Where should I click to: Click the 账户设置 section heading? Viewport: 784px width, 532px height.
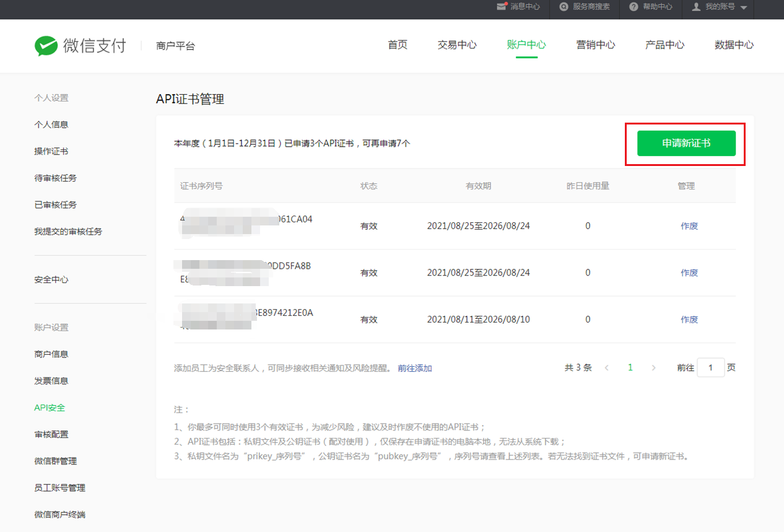(x=51, y=327)
